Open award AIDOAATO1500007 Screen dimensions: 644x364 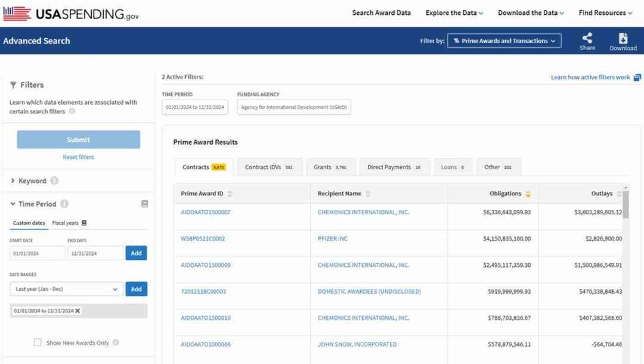click(205, 212)
